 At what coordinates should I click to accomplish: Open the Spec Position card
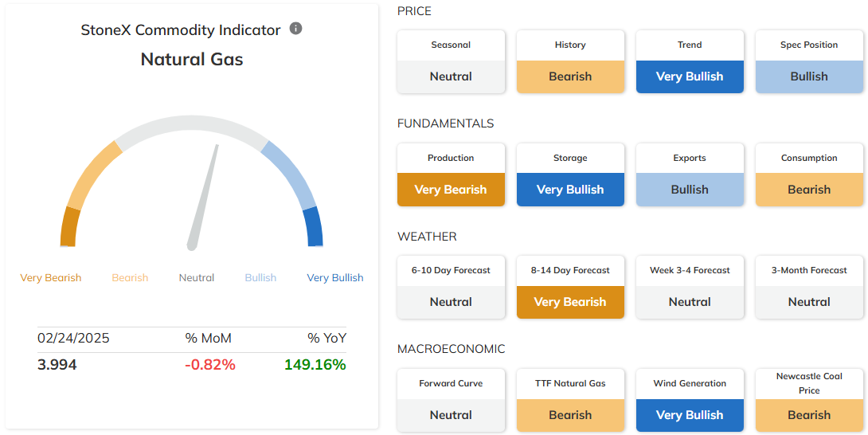coord(809,61)
